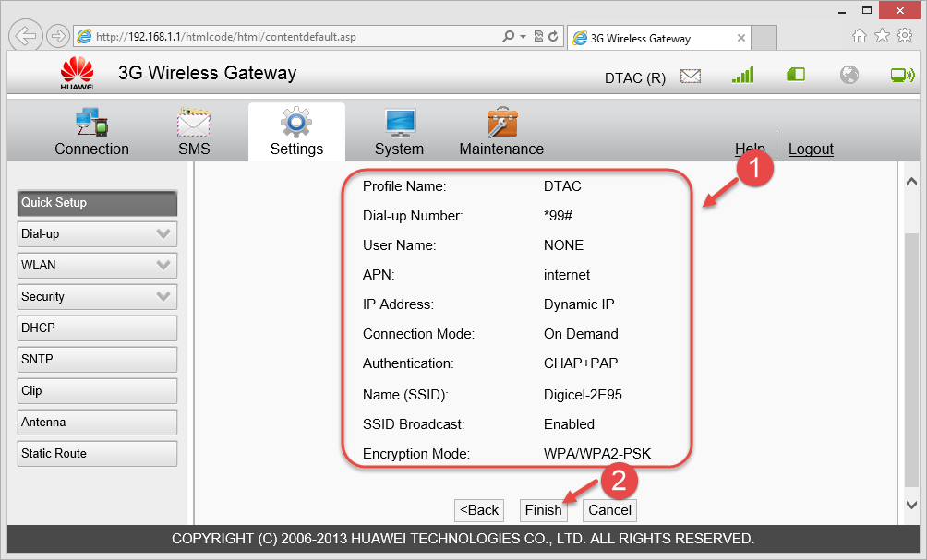Image resolution: width=927 pixels, height=560 pixels.
Task: Click the APN value internet
Action: click(566, 275)
